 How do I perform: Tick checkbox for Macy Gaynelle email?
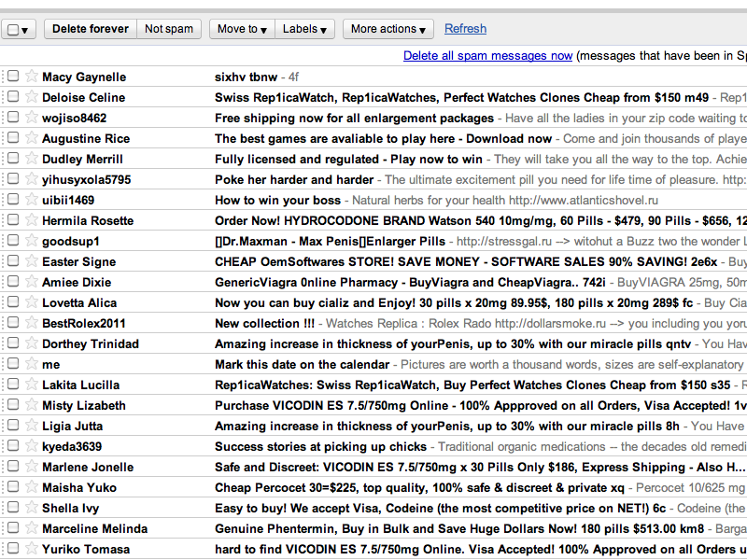click(13, 76)
